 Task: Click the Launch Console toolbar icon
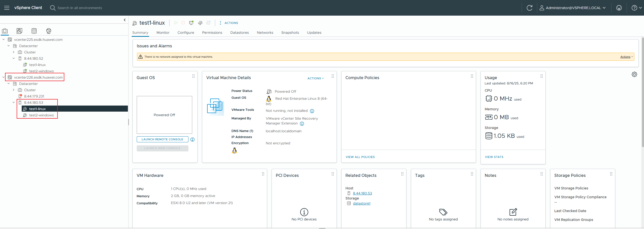click(x=191, y=23)
